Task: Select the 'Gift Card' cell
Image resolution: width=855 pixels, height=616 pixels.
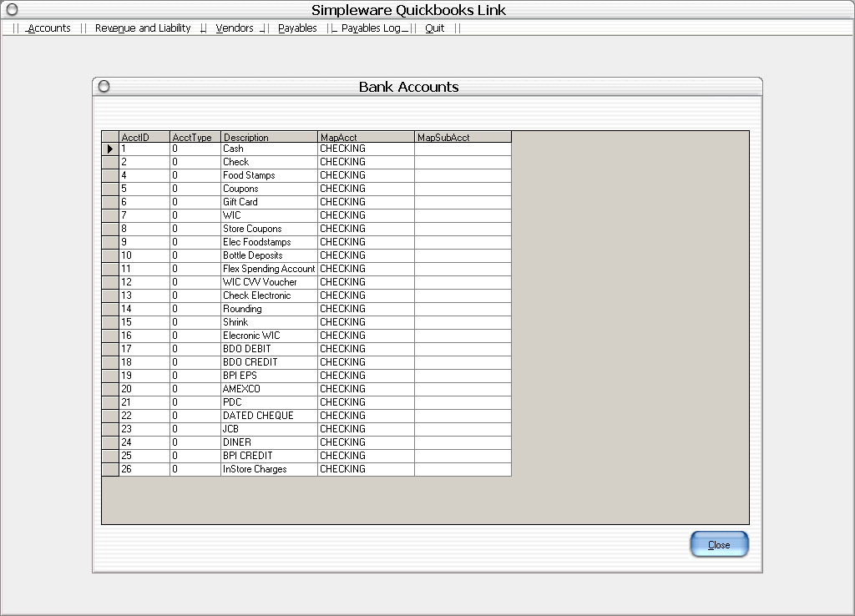Action: [x=270, y=202]
